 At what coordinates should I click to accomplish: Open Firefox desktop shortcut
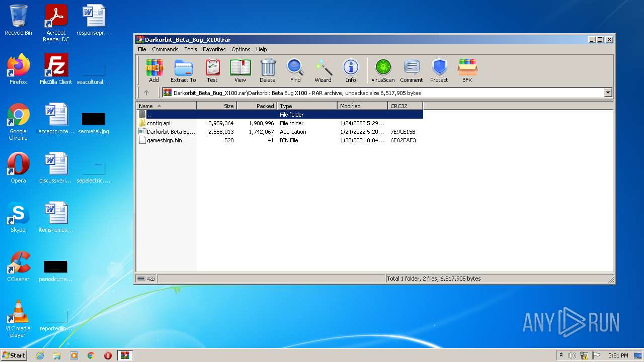point(18,69)
